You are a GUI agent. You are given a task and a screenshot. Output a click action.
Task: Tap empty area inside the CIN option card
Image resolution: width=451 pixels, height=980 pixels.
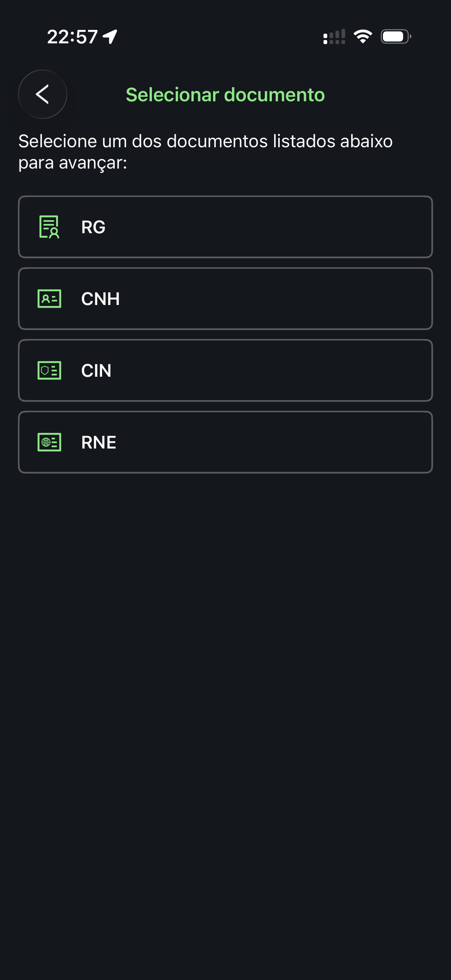click(x=266, y=370)
